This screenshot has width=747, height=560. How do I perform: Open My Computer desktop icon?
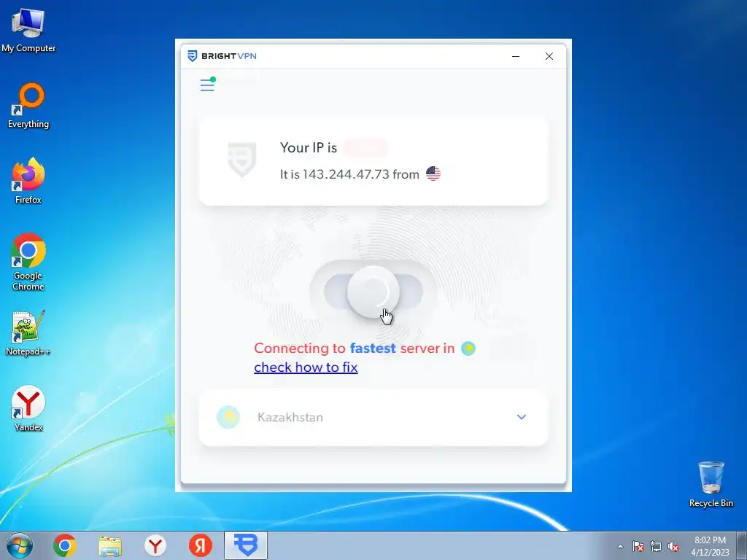[28, 30]
